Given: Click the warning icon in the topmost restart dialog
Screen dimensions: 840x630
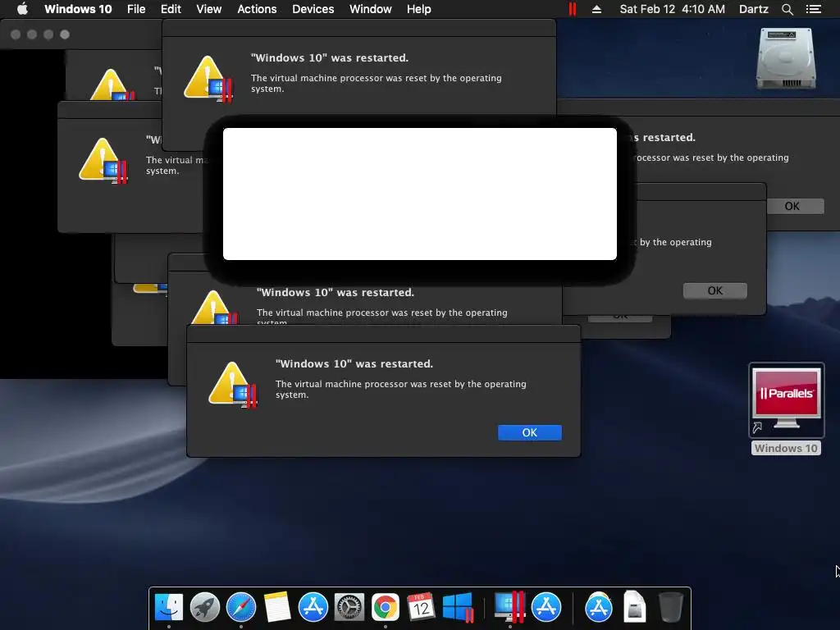Looking at the screenshot, I should [208, 79].
